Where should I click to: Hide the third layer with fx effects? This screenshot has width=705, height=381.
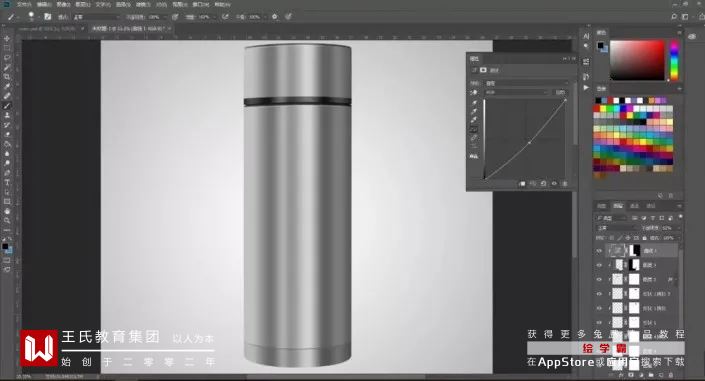[599, 279]
